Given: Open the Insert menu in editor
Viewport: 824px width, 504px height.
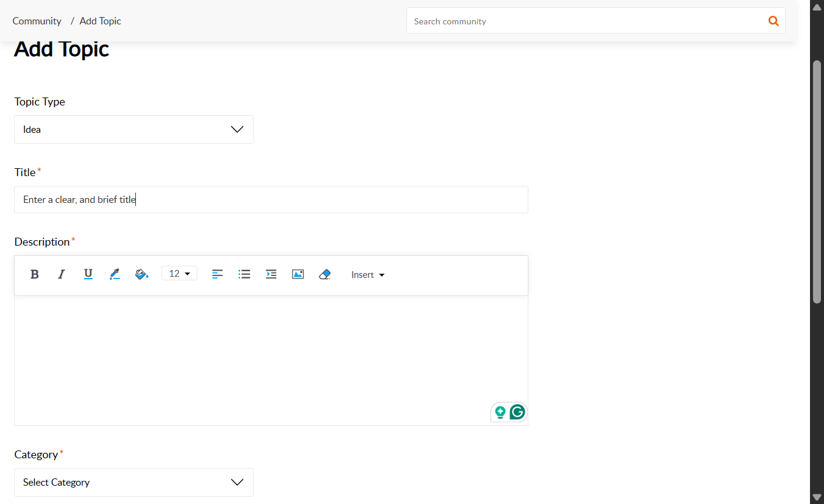Looking at the screenshot, I should 368,275.
